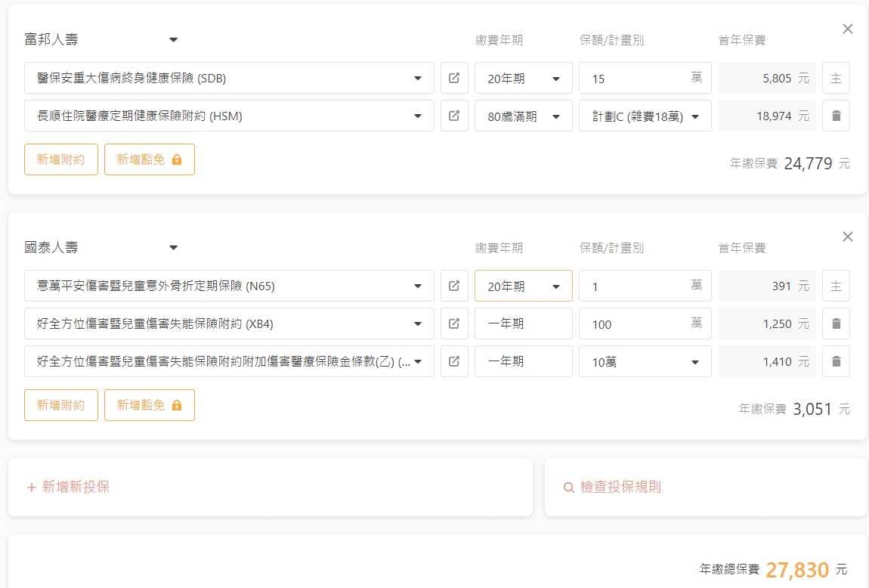Open external link for 長順住院醫療定期健康保險附約 (HSM)
The image size is (869, 588).
click(x=454, y=116)
